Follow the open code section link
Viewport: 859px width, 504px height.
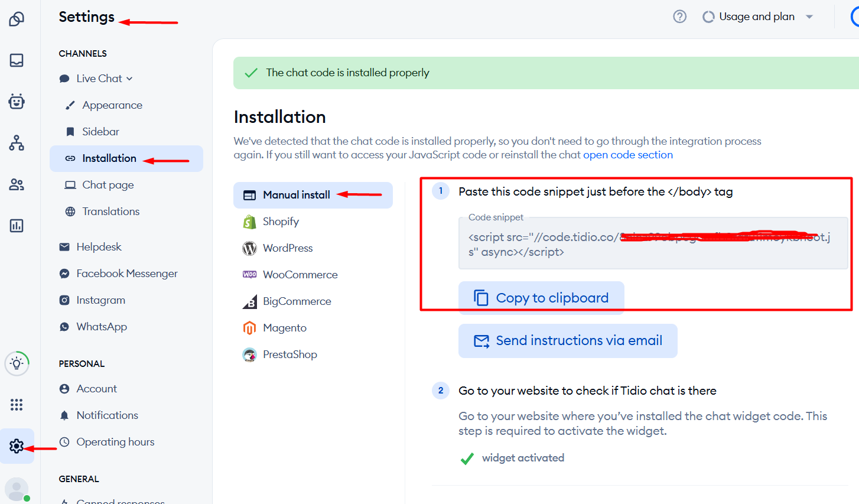[627, 155]
